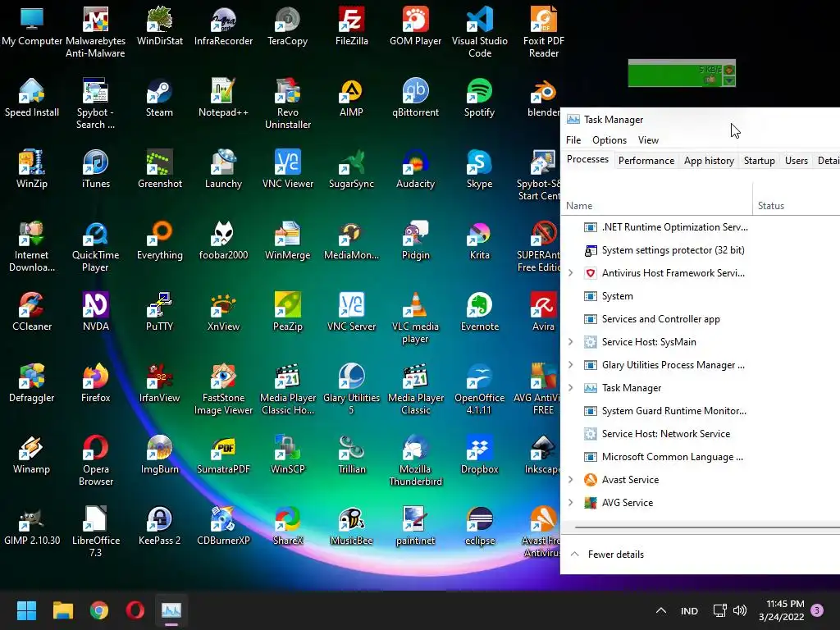840x630 pixels.
Task: Show hidden system tray icons chevron
Action: click(x=661, y=610)
